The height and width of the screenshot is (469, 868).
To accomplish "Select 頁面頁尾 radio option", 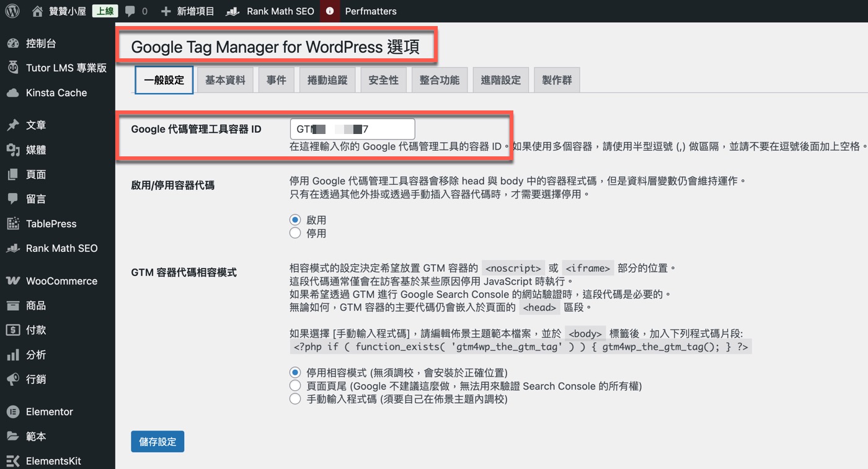I will 295,386.
